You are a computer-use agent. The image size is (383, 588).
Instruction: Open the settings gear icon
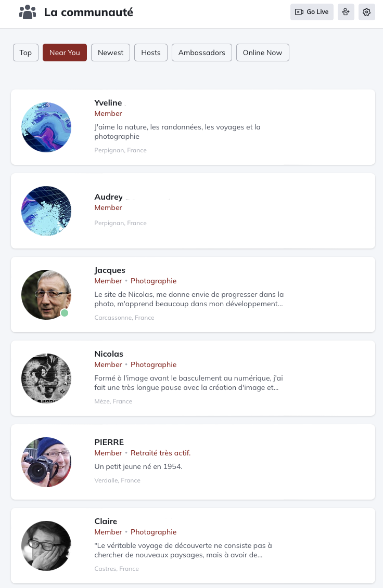tap(367, 12)
